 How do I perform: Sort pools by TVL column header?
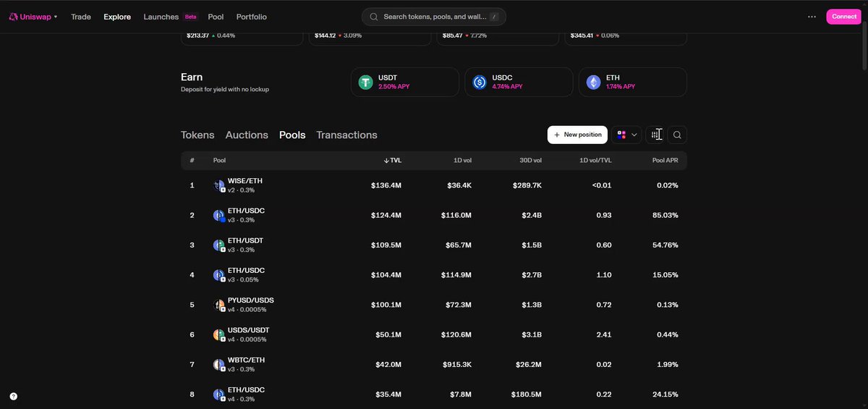(392, 160)
